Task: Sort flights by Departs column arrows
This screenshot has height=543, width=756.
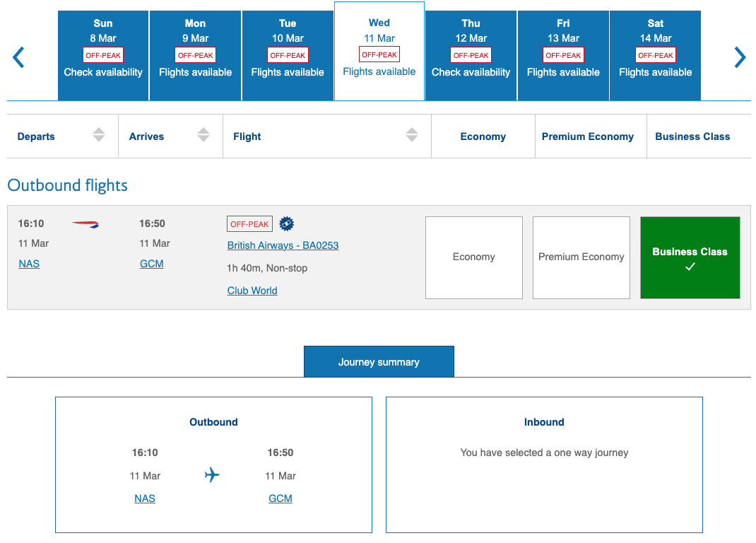Action: coord(99,135)
